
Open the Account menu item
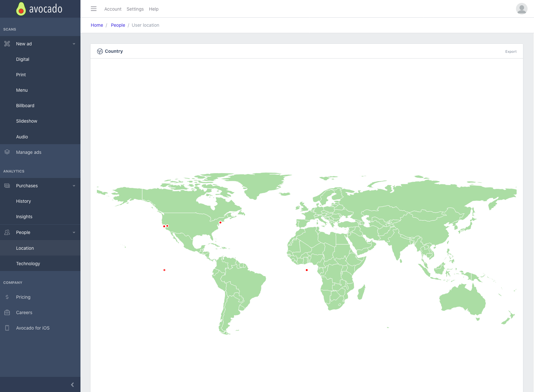[113, 9]
